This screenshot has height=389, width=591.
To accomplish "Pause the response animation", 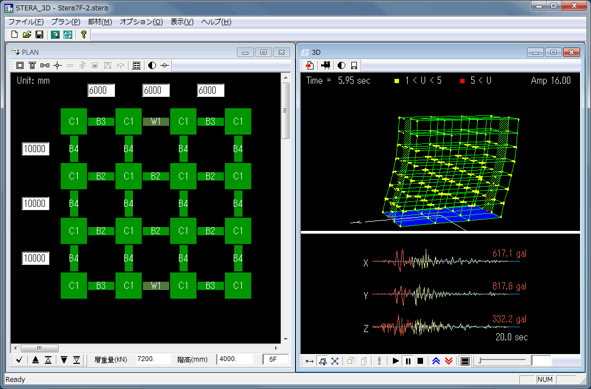I will tap(408, 361).
